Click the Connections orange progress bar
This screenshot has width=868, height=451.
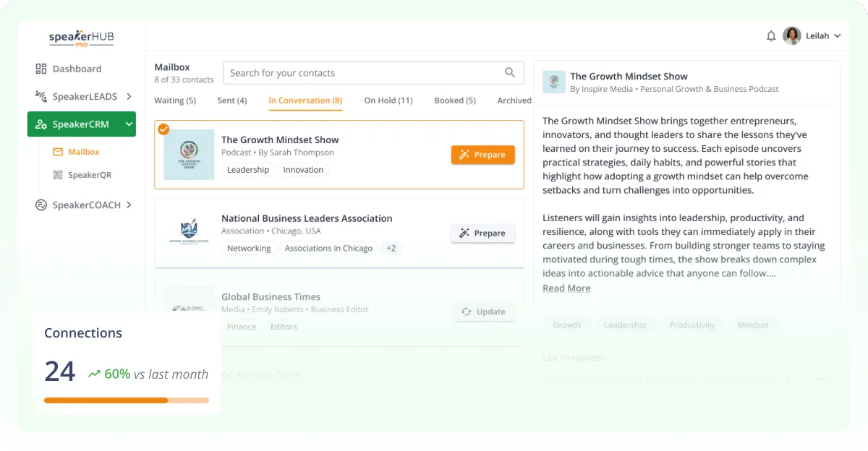127,400
